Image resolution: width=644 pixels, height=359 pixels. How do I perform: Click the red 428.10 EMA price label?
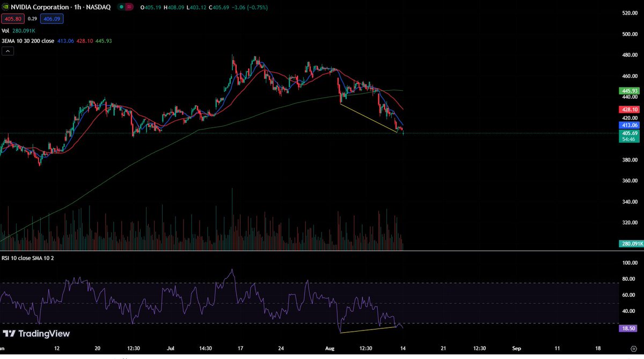tap(629, 109)
